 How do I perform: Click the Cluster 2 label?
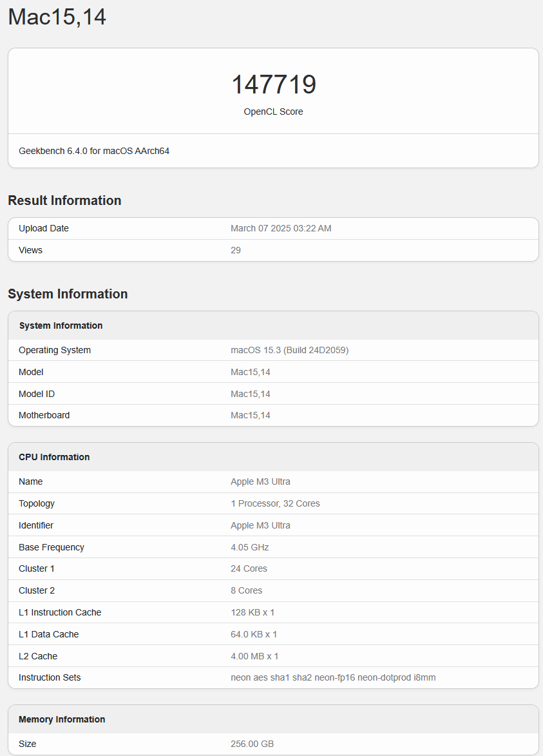(37, 590)
